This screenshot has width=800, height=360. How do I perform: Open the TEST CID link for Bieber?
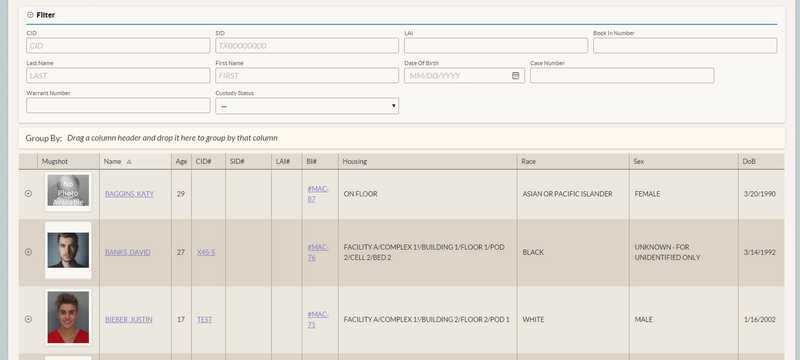pyautogui.click(x=205, y=319)
